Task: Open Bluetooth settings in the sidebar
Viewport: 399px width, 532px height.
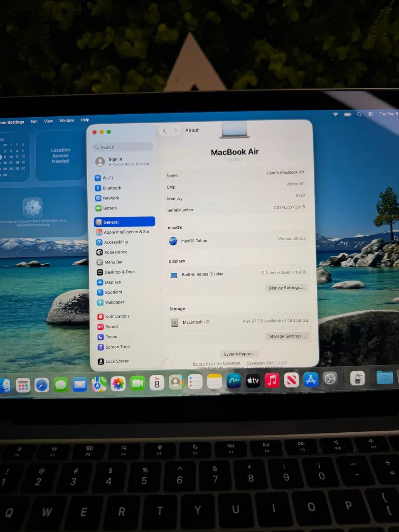Action: [x=108, y=188]
